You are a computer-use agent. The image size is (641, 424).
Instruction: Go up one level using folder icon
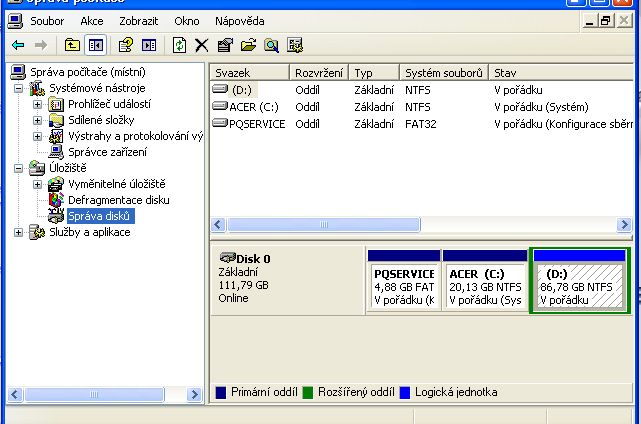72,45
